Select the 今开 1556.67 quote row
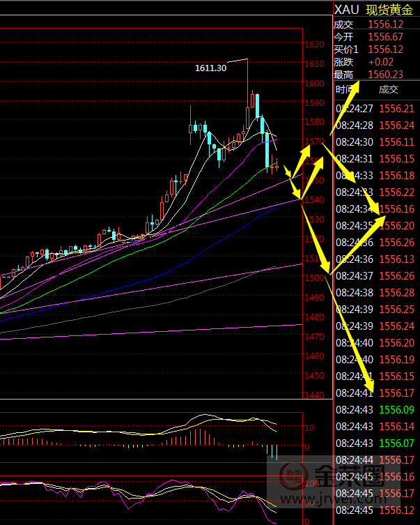This screenshot has height=525, width=420. [x=376, y=36]
